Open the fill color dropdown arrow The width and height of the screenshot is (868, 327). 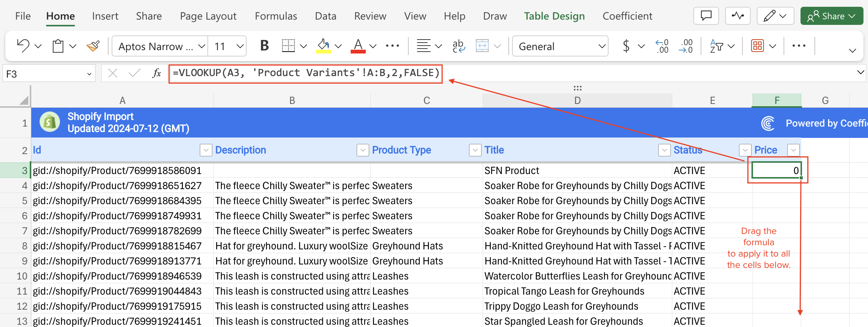pyautogui.click(x=338, y=46)
